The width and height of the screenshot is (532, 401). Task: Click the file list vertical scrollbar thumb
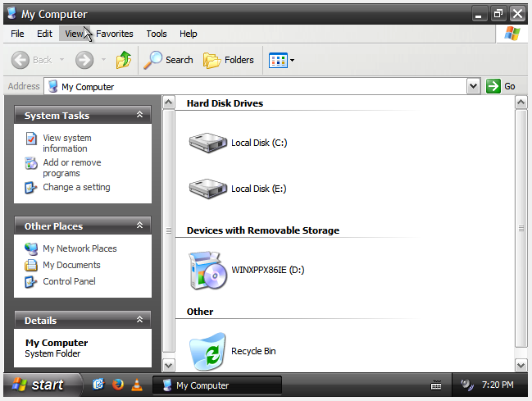pyautogui.click(x=521, y=228)
